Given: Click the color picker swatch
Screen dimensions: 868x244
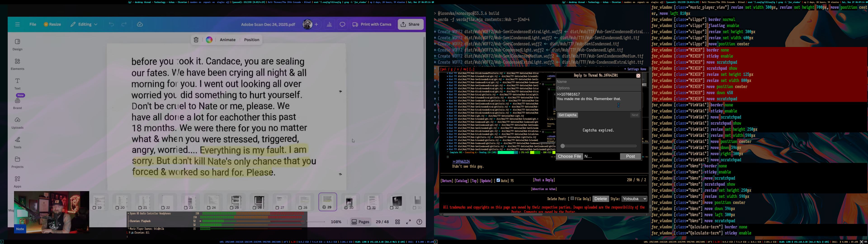Looking at the screenshot, I should 209,40.
